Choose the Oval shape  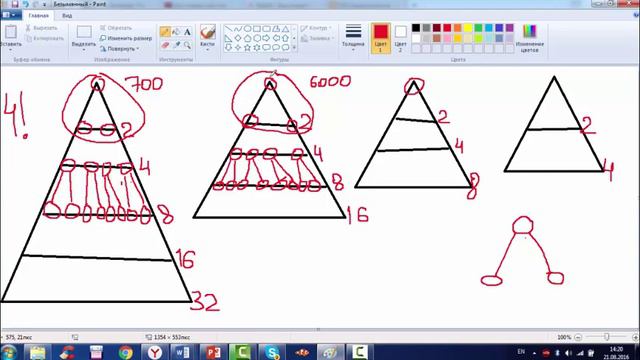click(x=247, y=29)
